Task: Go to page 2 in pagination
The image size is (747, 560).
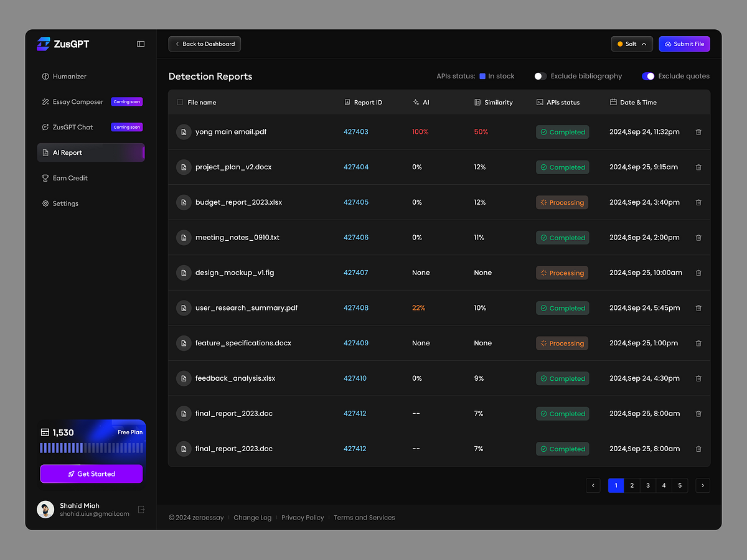Action: (632, 485)
